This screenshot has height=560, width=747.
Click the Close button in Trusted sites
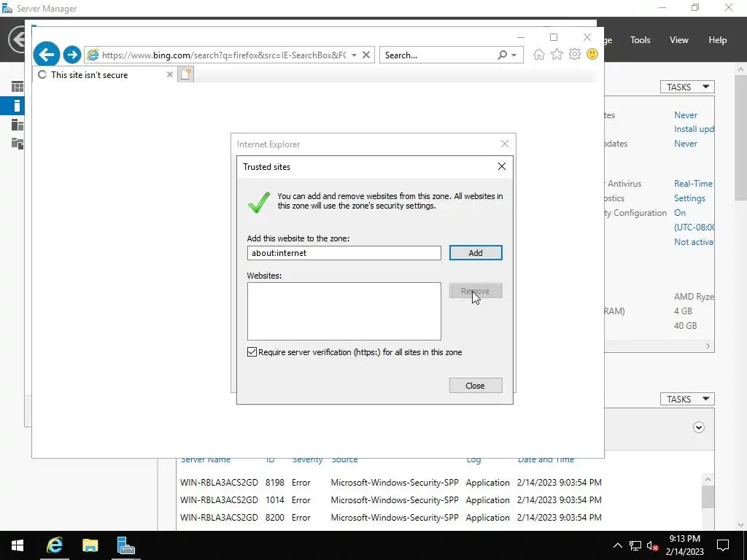coord(476,386)
